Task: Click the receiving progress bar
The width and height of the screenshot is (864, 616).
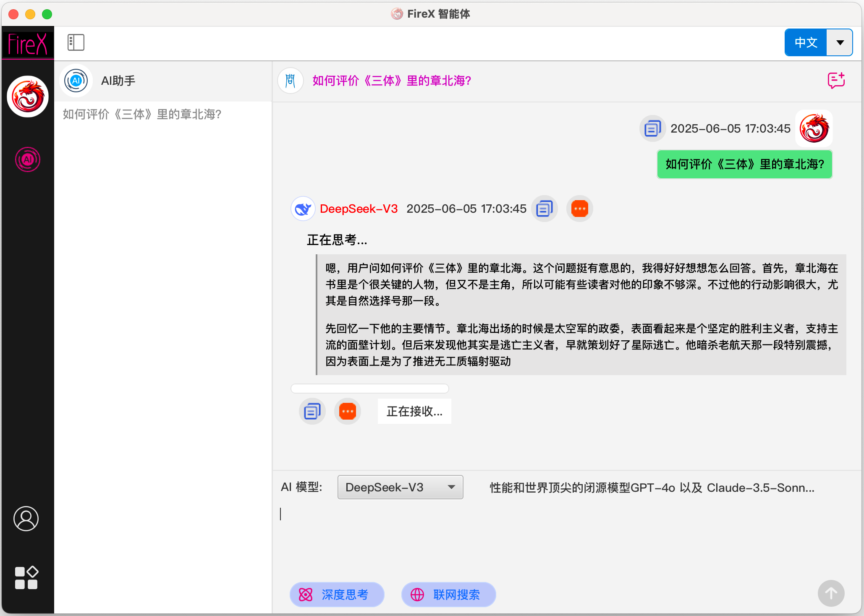Action: 369,388
